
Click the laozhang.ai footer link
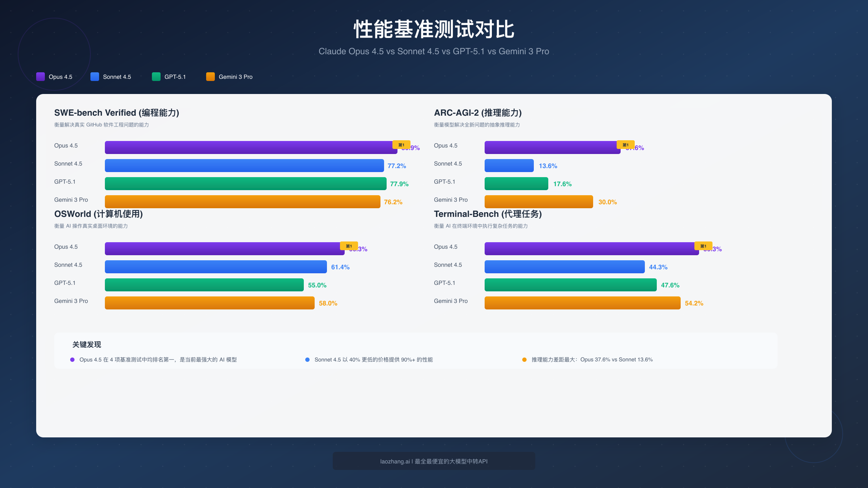434,461
